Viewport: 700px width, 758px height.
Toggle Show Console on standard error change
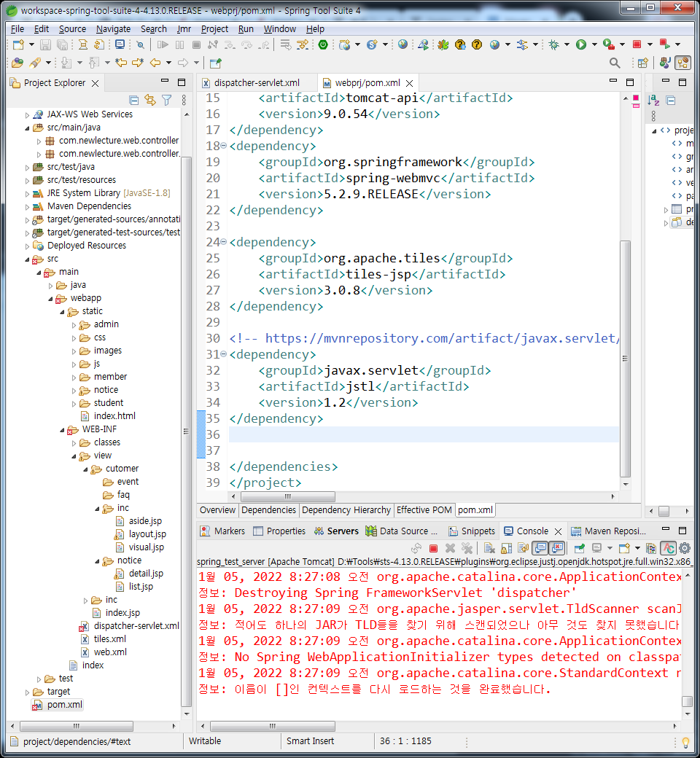coord(557,548)
